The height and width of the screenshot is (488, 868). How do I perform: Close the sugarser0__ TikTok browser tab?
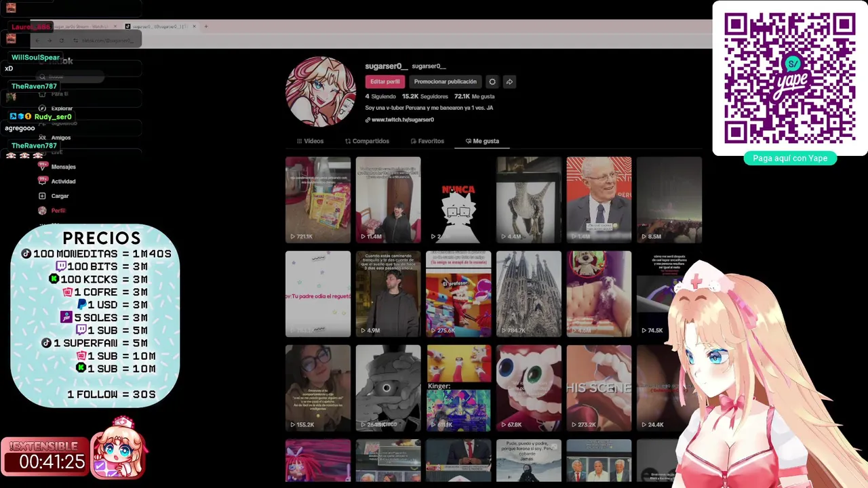click(194, 26)
